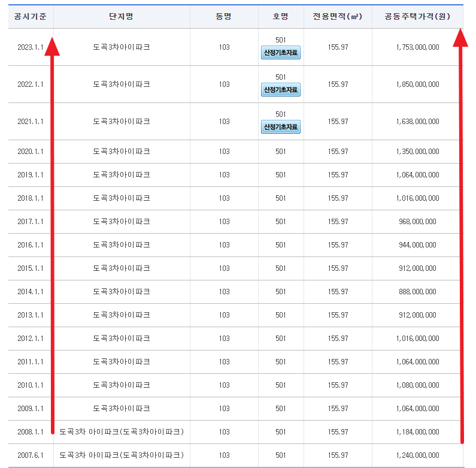Click the date 2010.1.1

31,385
